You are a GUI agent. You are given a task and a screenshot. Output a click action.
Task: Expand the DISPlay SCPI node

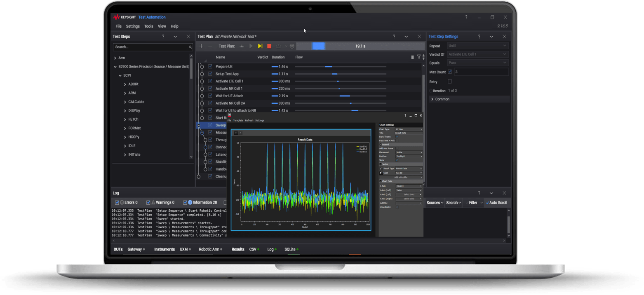point(125,111)
